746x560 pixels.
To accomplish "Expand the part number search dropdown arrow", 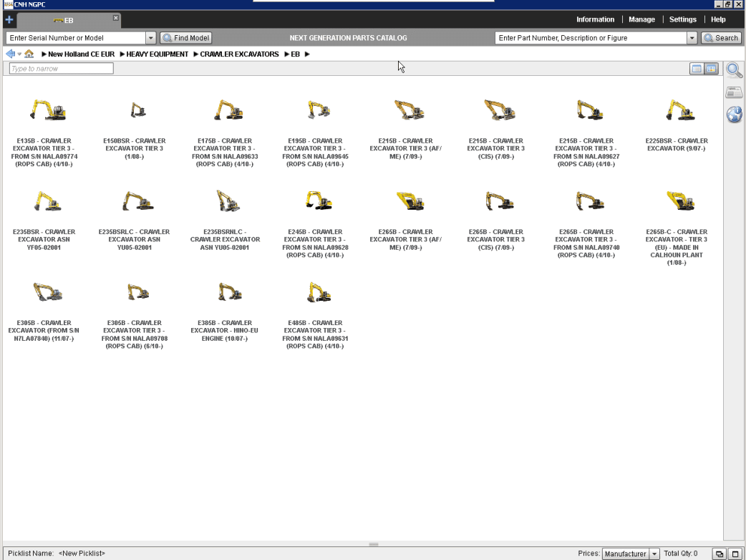I will pyautogui.click(x=692, y=38).
